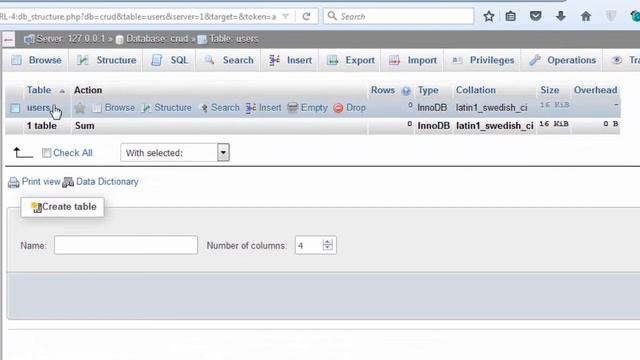
Task: Click the browser address bar URL
Action: point(138,16)
